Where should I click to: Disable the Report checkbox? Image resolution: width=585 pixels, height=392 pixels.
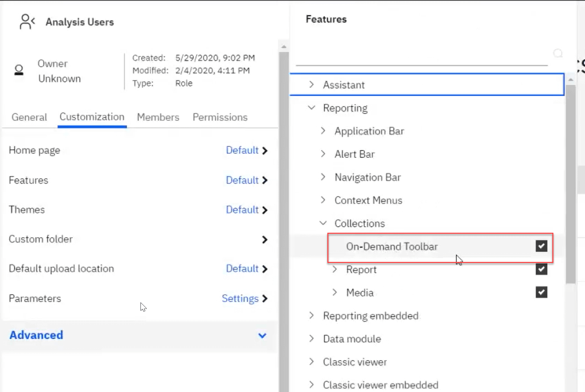541,269
